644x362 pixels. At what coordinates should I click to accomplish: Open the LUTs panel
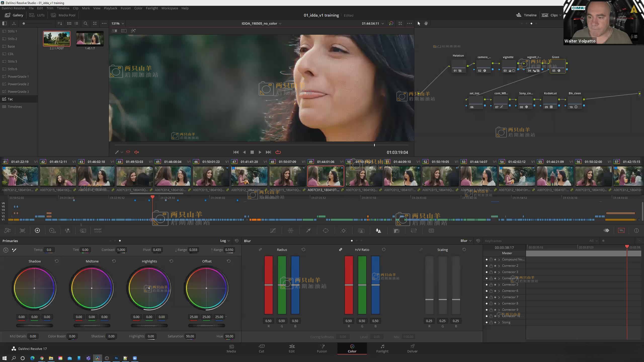[37, 15]
